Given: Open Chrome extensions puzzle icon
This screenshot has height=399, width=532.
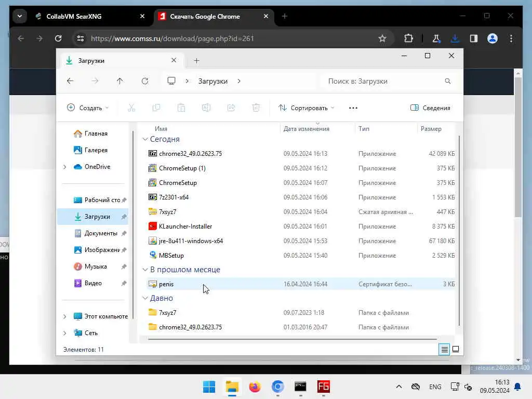Looking at the screenshot, I should click(408, 38).
